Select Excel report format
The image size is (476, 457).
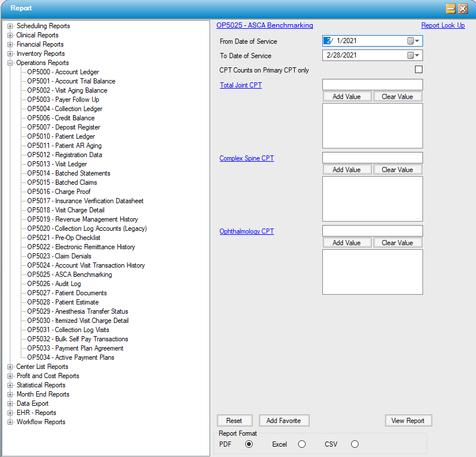click(x=302, y=444)
